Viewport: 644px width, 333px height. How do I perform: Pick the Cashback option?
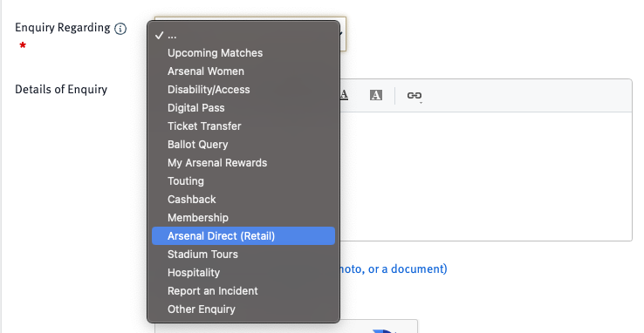click(243, 200)
